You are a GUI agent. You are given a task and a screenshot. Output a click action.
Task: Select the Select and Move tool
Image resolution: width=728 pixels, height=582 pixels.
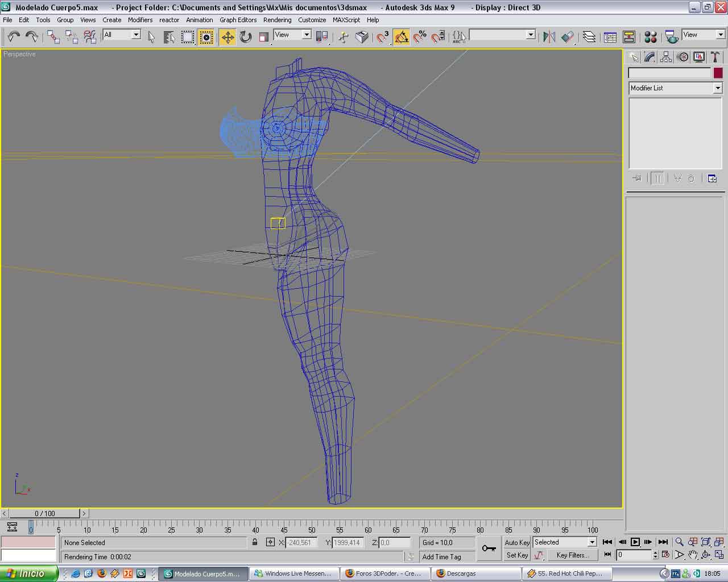pos(227,38)
